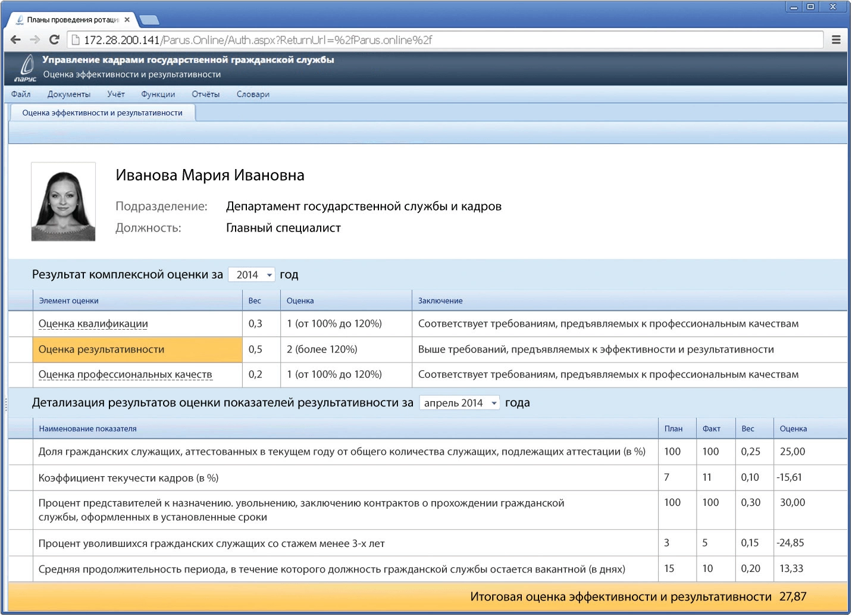This screenshot has width=852, height=616.
Task: Expand the апрель 2014 month dropdown
Action: click(459, 403)
